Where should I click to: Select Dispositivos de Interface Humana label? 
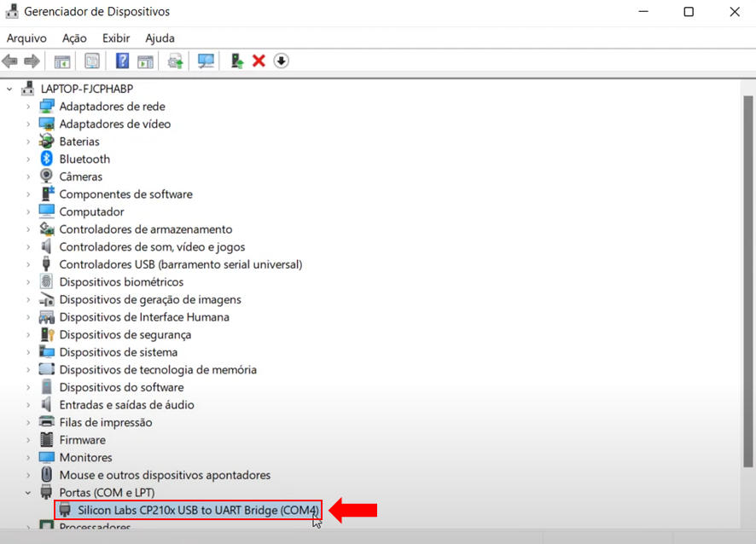tap(144, 317)
